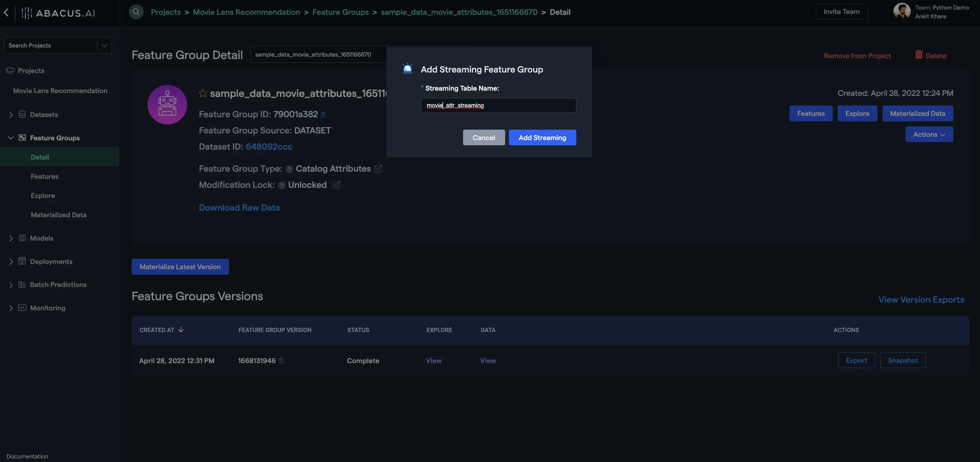Image resolution: width=980 pixels, height=462 pixels.
Task: Edit the Modification Lock setting icon
Action: 336,185
